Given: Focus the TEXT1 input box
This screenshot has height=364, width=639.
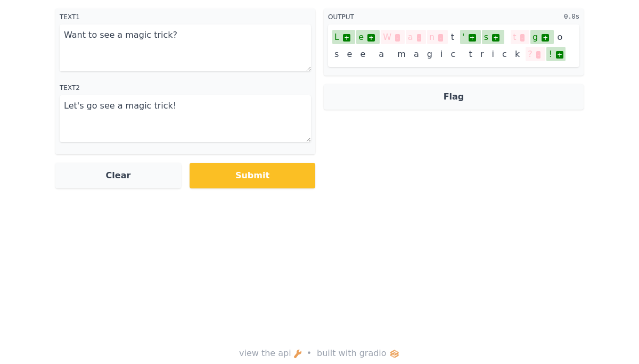Looking at the screenshot, I should (185, 48).
